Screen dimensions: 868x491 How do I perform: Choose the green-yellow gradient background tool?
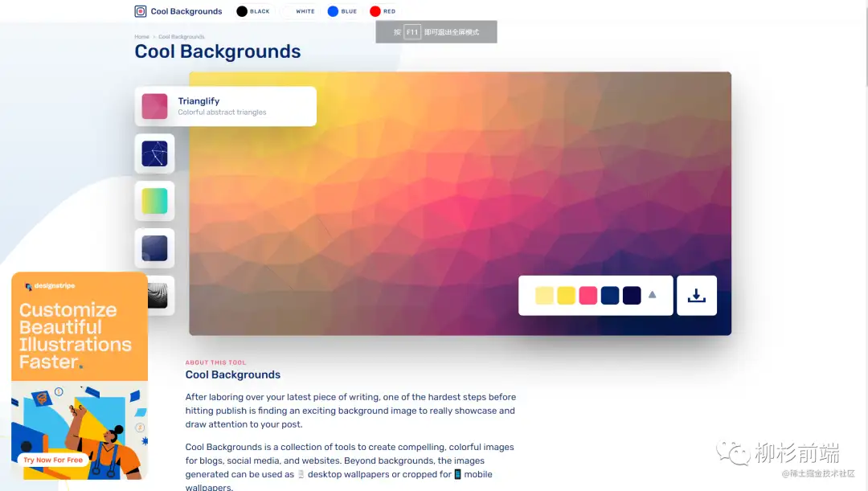tap(154, 201)
